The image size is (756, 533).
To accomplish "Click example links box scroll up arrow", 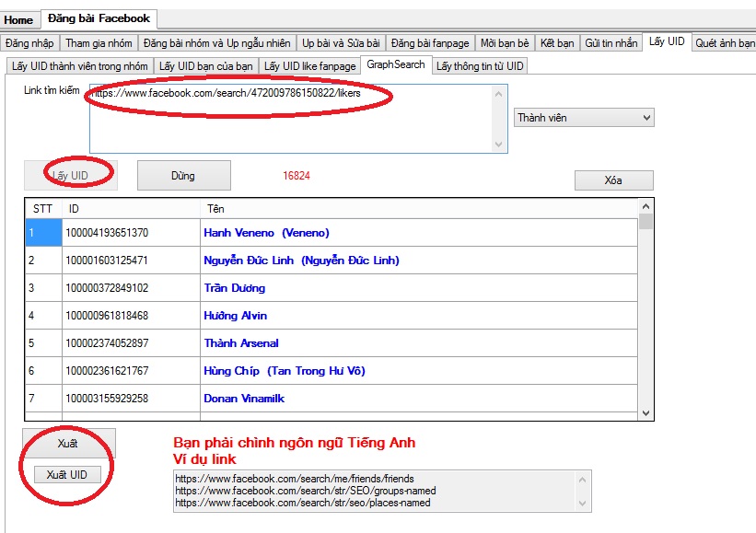I will tap(583, 480).
